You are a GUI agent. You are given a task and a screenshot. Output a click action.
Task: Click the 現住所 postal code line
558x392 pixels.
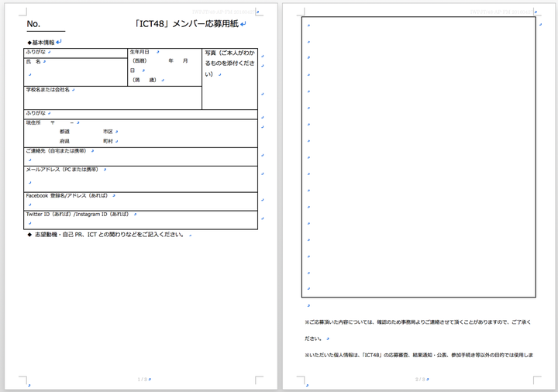(62, 122)
